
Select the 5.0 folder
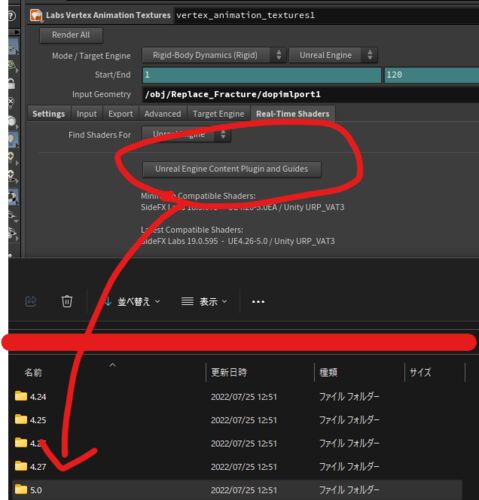(237, 490)
